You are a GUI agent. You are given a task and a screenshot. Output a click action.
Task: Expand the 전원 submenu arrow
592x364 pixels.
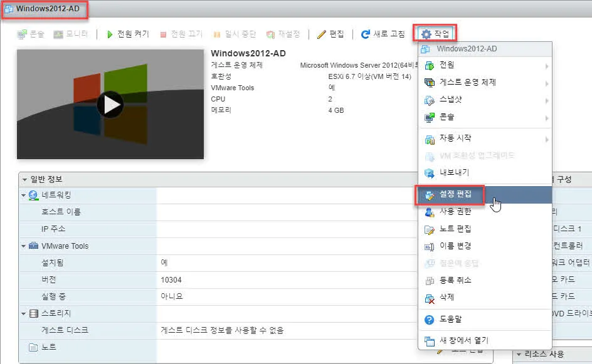(546, 66)
